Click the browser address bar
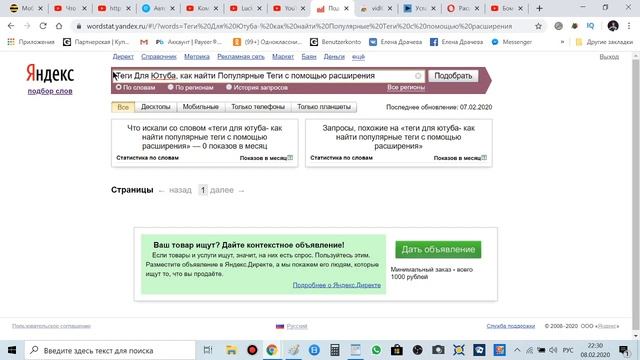Image resolution: width=640 pixels, height=360 pixels. pos(302,26)
